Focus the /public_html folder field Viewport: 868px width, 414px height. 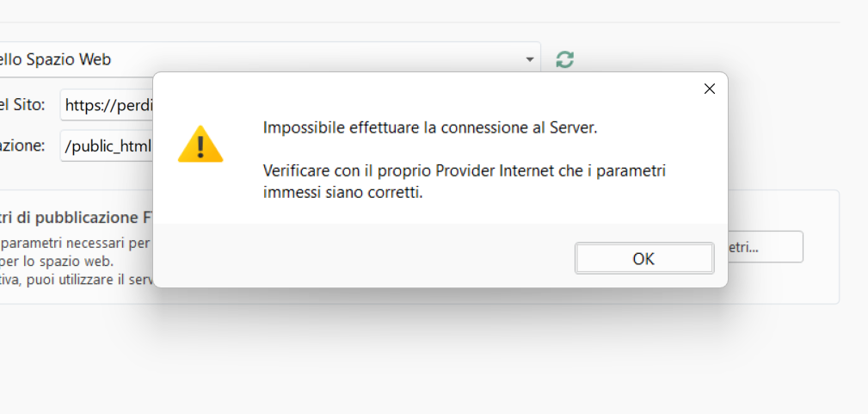click(108, 146)
